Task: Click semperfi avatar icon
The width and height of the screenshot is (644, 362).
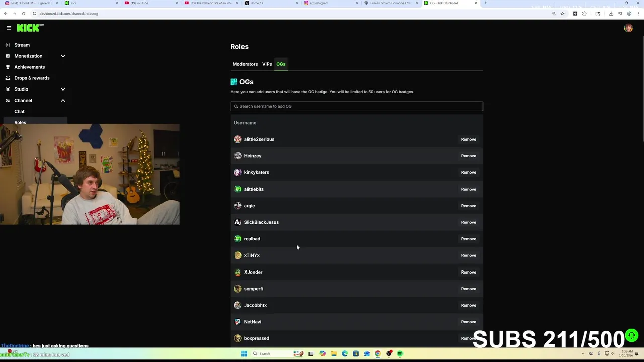Action: pyautogui.click(x=238, y=289)
